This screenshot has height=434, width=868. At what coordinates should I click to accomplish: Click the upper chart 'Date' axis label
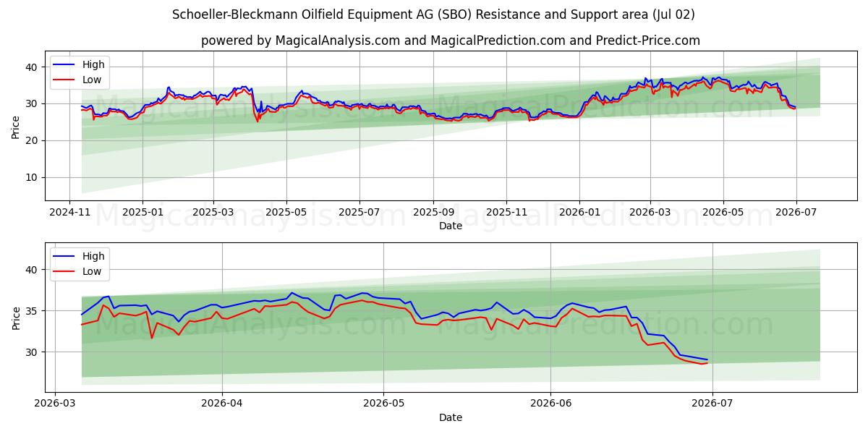[451, 226]
